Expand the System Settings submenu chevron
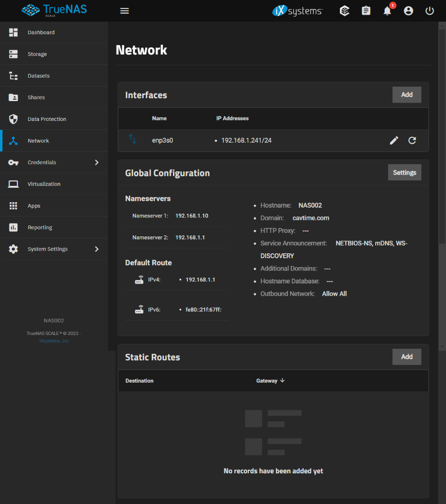This screenshot has width=446, height=504. coord(97,249)
